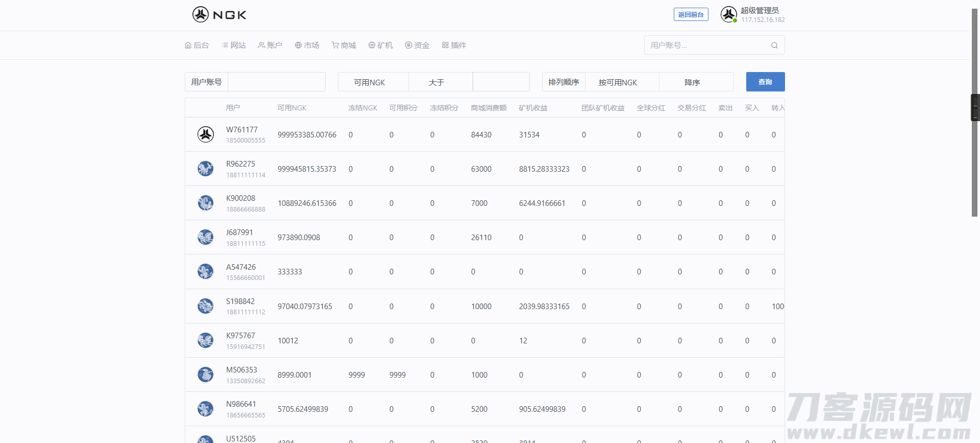Open the 降序 sort order dropdown

696,82
